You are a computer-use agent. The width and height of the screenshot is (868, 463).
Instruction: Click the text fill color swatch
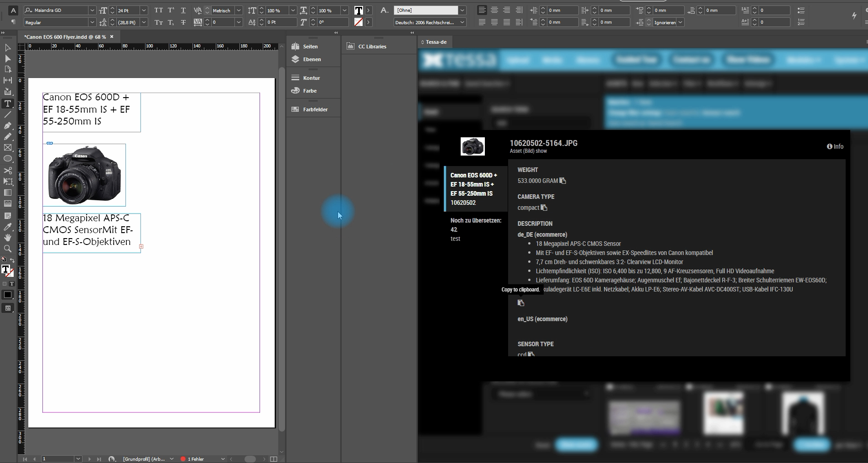pos(359,10)
